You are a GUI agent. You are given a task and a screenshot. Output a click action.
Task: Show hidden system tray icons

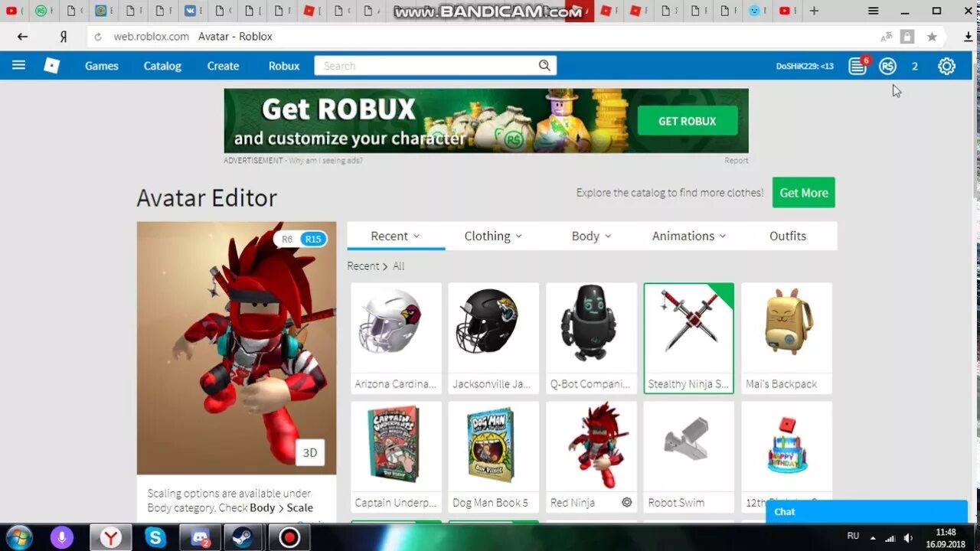(x=873, y=537)
